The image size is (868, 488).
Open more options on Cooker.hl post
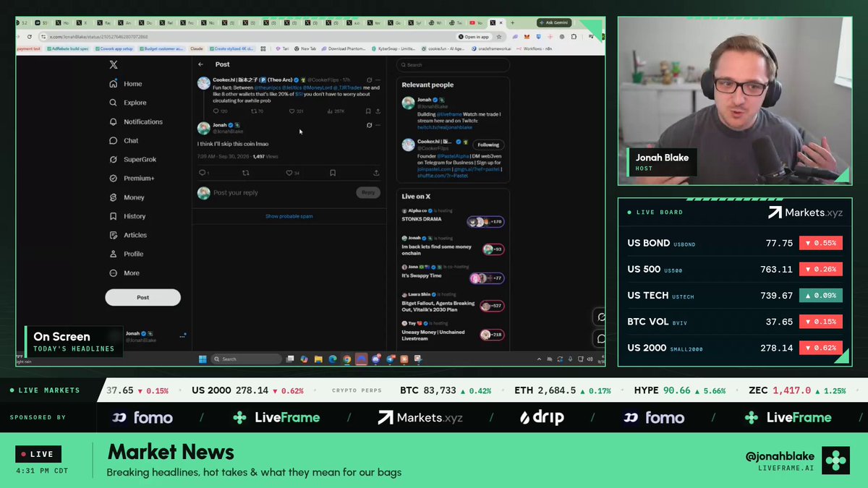378,80
